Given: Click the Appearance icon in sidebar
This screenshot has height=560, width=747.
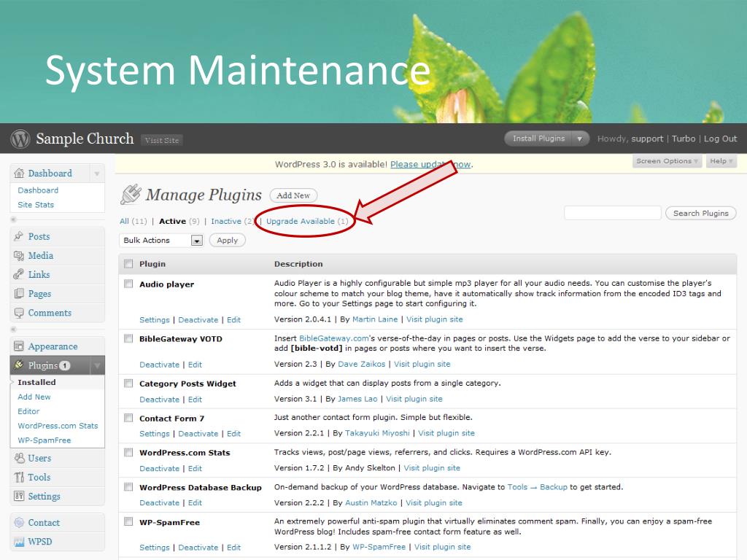Looking at the screenshot, I should 18,346.
